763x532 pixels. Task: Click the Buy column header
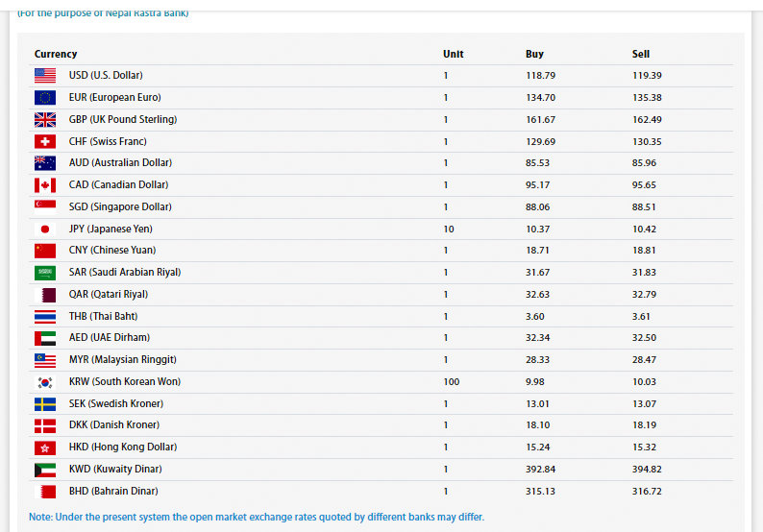point(534,54)
